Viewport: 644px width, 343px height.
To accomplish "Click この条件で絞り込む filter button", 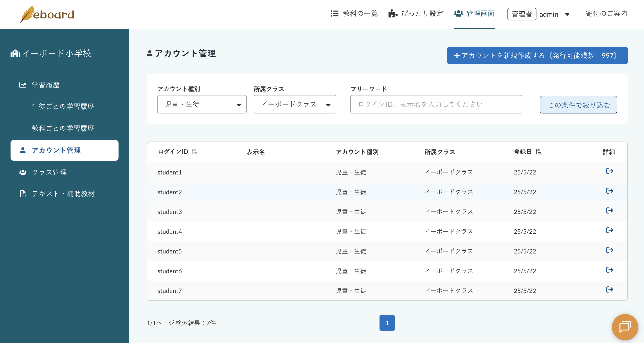I will [x=578, y=105].
